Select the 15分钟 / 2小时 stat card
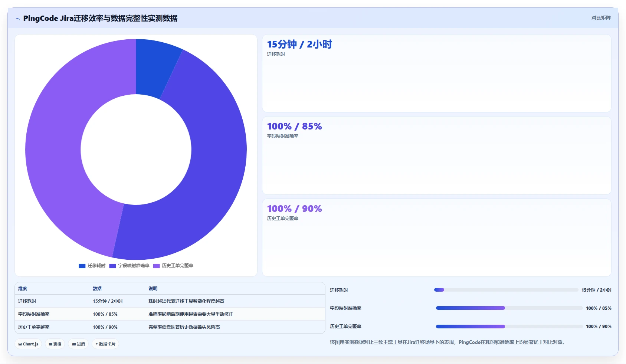Image resolution: width=626 pixels, height=364 pixels. pos(436,73)
